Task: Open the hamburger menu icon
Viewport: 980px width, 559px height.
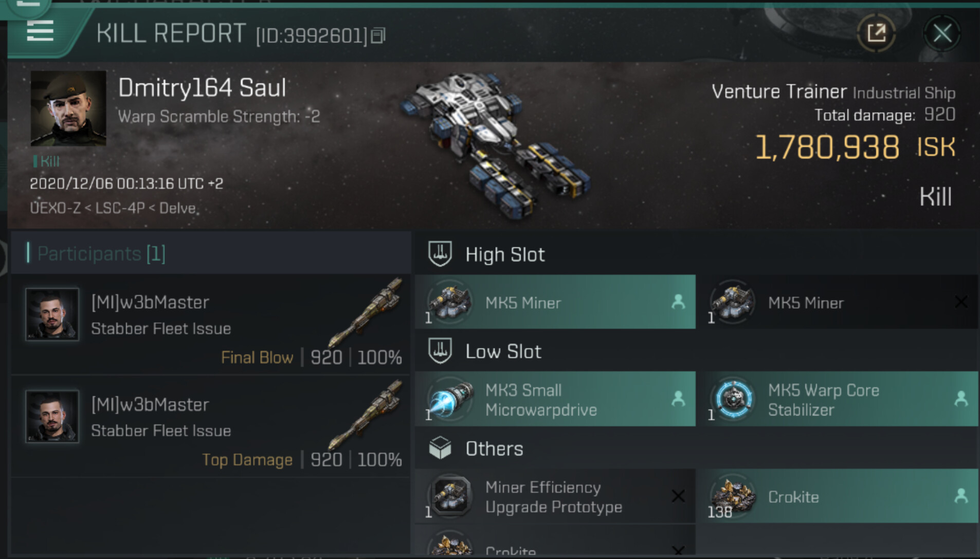Action: [x=40, y=32]
